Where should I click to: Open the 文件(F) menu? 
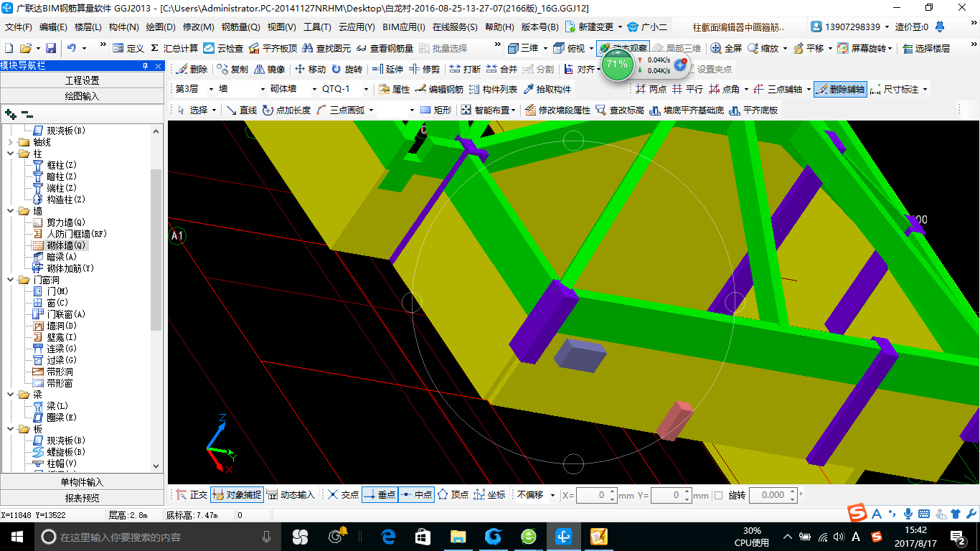19,27
